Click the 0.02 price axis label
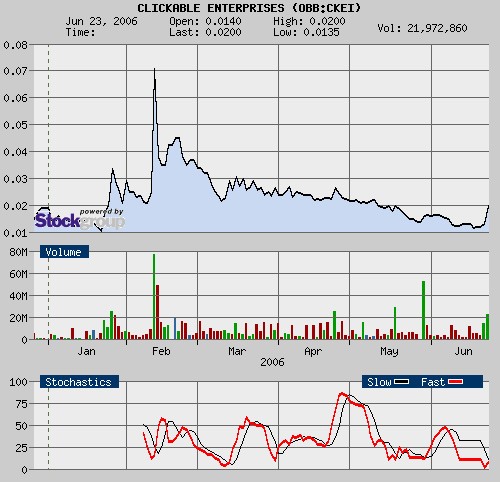Screen dimensions: 500x482 [15, 206]
